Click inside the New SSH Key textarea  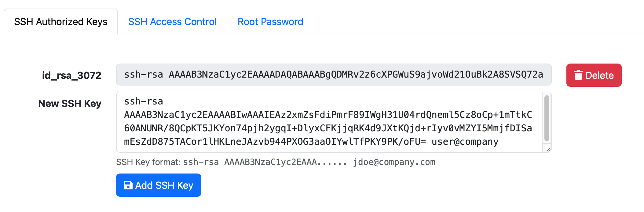pos(306,122)
